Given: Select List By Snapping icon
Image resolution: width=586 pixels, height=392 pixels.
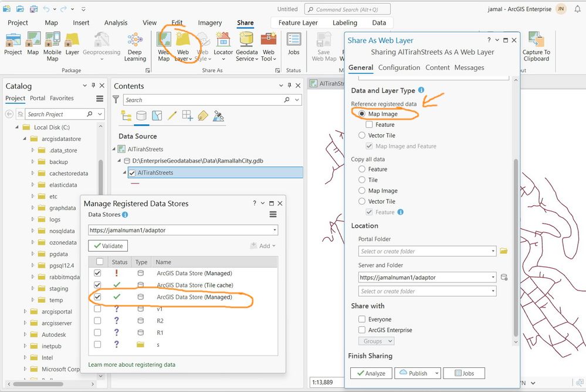Looking at the screenshot, I should [x=187, y=116].
